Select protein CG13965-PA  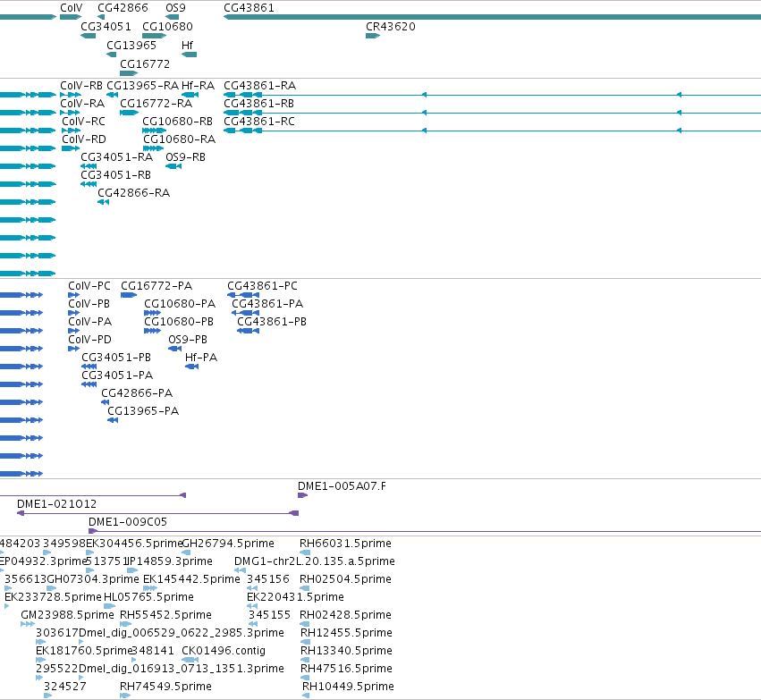point(113,420)
